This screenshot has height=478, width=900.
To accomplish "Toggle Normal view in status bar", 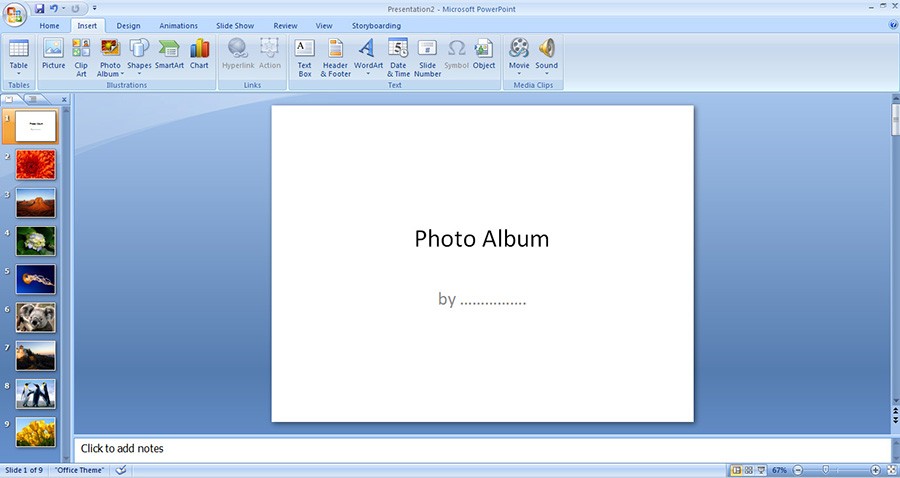I will 736,470.
